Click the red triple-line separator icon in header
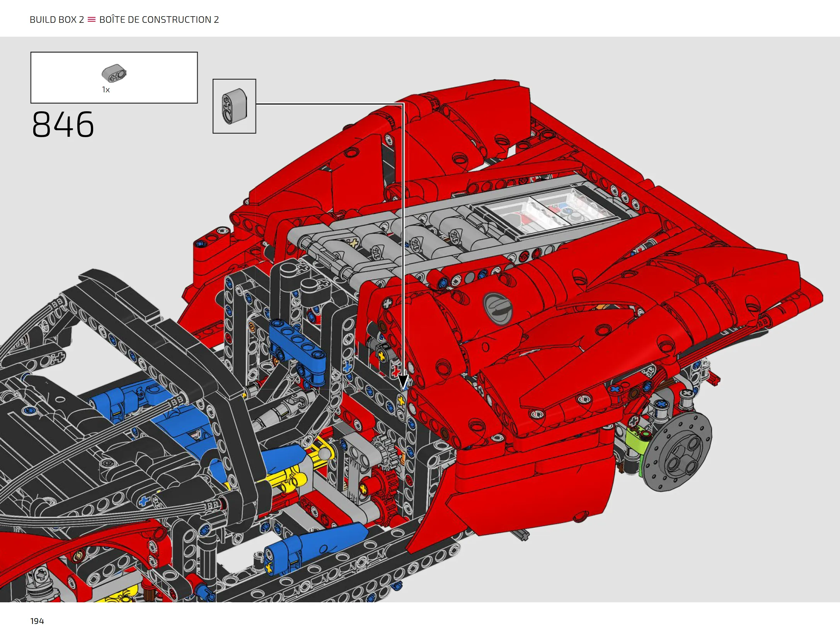 click(x=92, y=19)
